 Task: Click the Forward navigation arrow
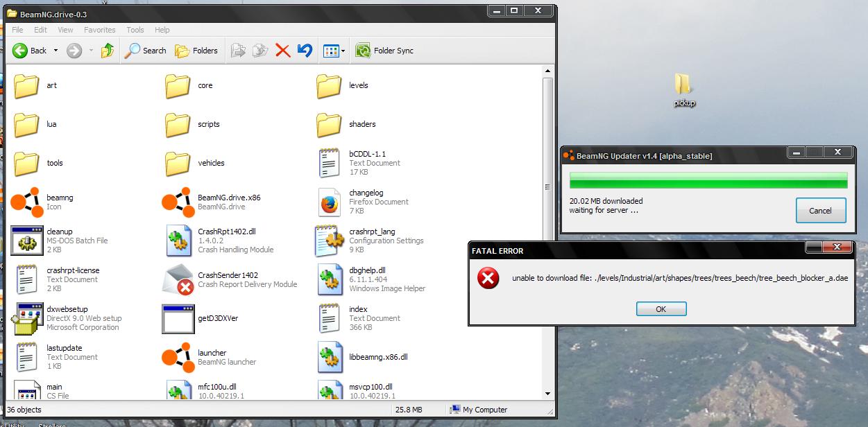click(74, 51)
